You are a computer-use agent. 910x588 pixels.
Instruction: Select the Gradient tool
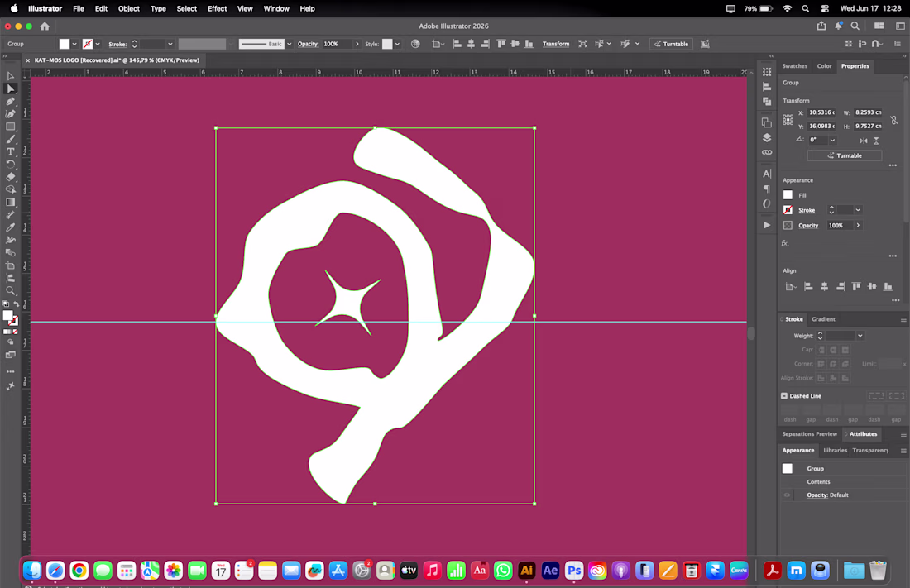tap(11, 203)
